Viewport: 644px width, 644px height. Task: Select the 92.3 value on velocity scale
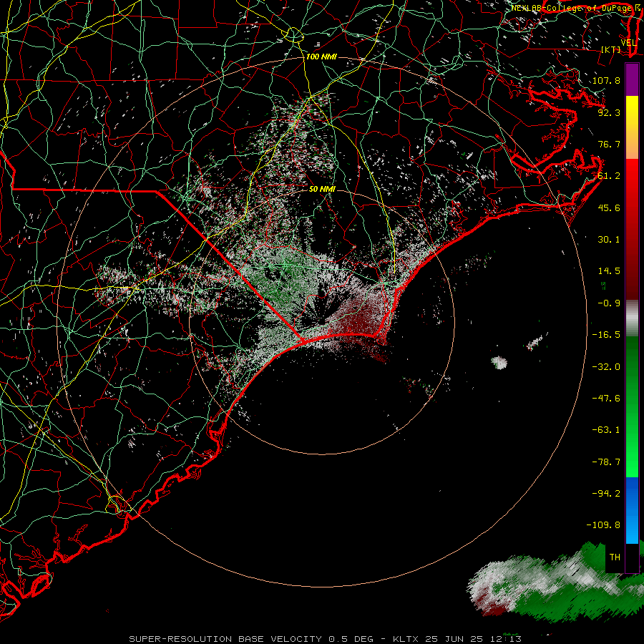[x=609, y=112]
